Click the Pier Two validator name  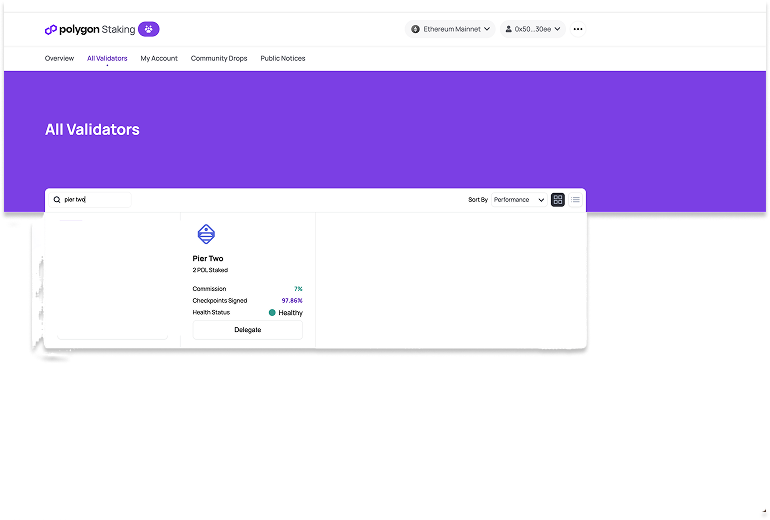click(208, 258)
